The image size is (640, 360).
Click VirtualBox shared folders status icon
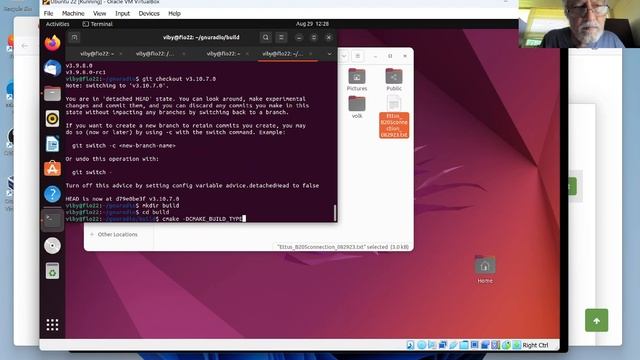click(x=464, y=345)
